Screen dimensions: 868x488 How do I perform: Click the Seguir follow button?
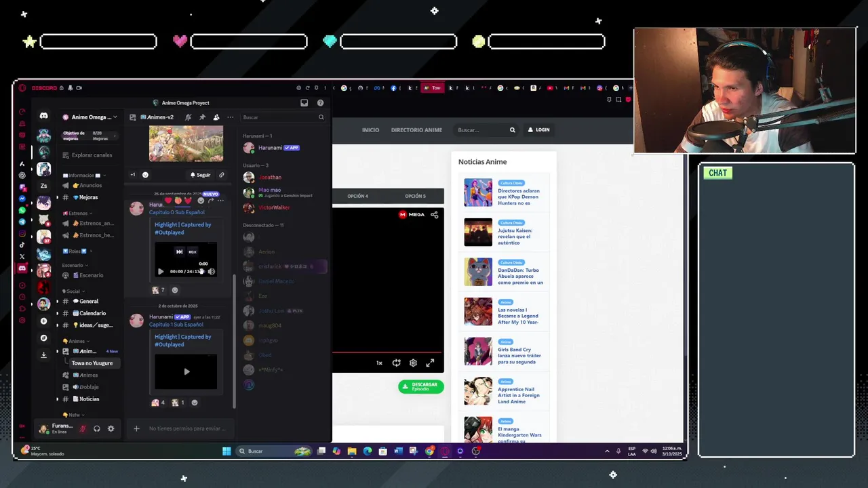point(199,175)
